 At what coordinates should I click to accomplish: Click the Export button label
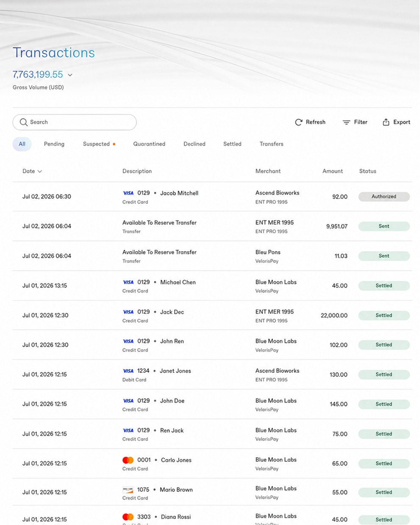402,122
